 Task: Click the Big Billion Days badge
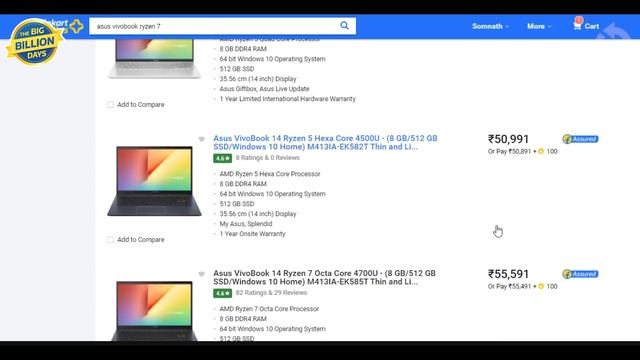(34, 42)
